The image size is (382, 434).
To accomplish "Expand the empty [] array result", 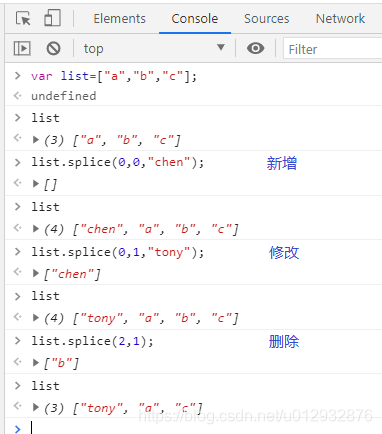I will 36,184.
